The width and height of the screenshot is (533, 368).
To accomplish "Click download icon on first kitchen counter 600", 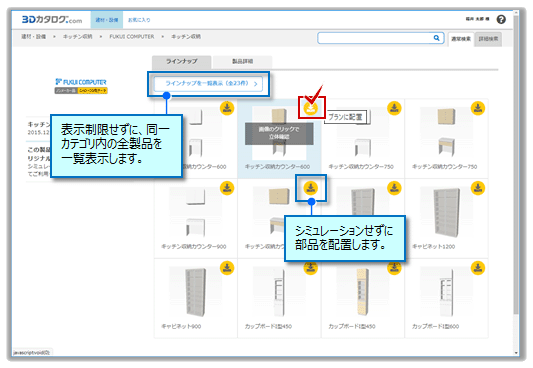I will (x=227, y=108).
